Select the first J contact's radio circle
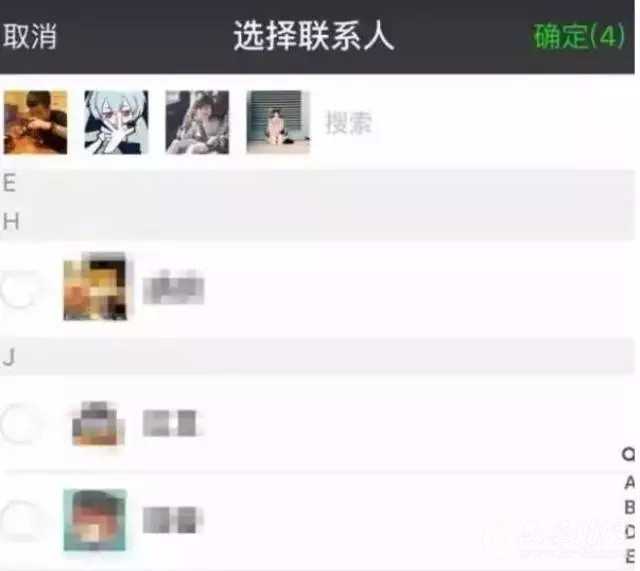The height and width of the screenshot is (571, 640). coord(18,424)
